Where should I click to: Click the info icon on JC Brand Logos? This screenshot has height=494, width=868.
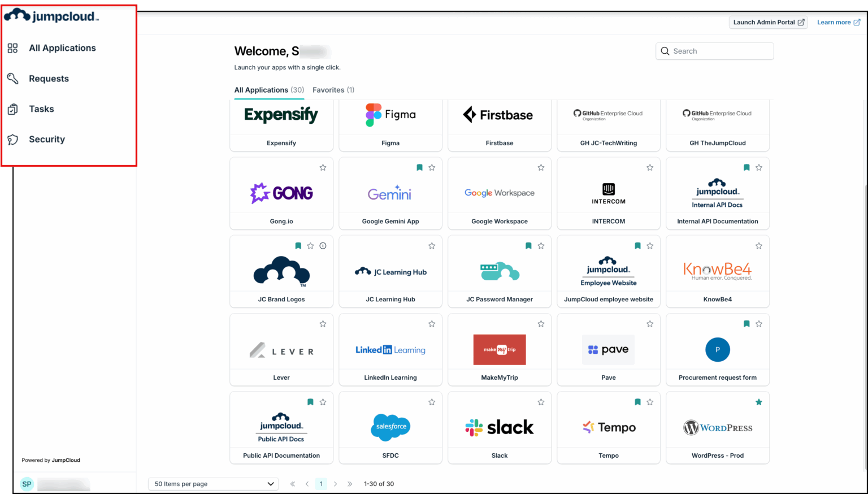click(323, 246)
